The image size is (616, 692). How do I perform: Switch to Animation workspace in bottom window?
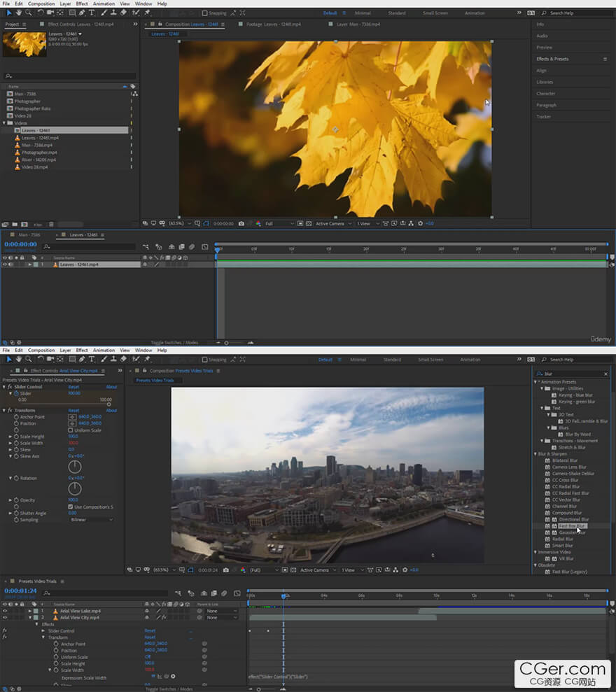(470, 360)
